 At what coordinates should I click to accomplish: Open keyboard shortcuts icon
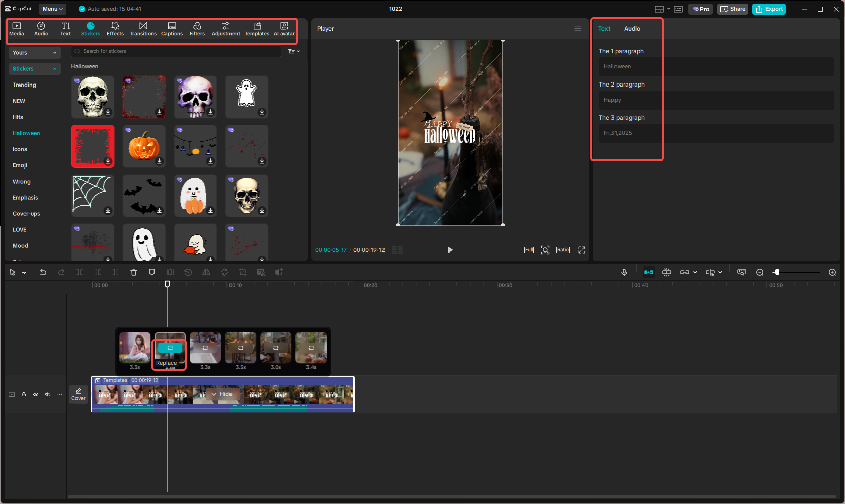click(678, 9)
